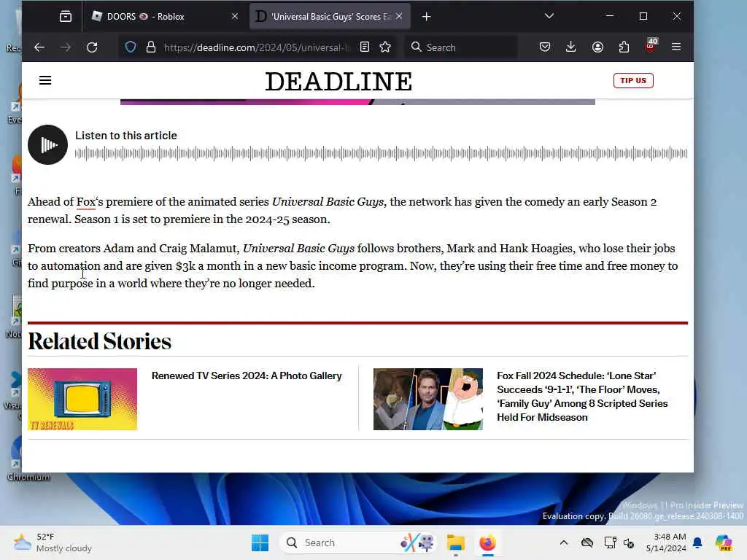The height and width of the screenshot is (560, 747).
Task: Focus the Firefox Search box
Action: point(461,47)
